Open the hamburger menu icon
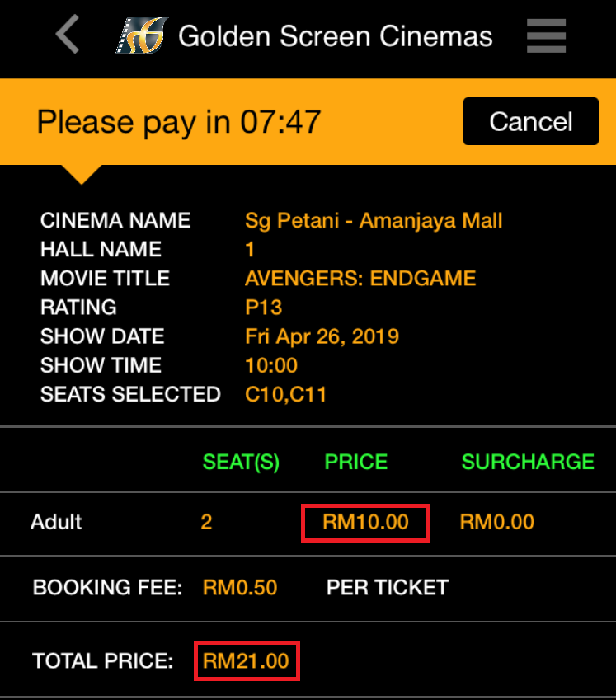This screenshot has width=616, height=700. [x=546, y=35]
